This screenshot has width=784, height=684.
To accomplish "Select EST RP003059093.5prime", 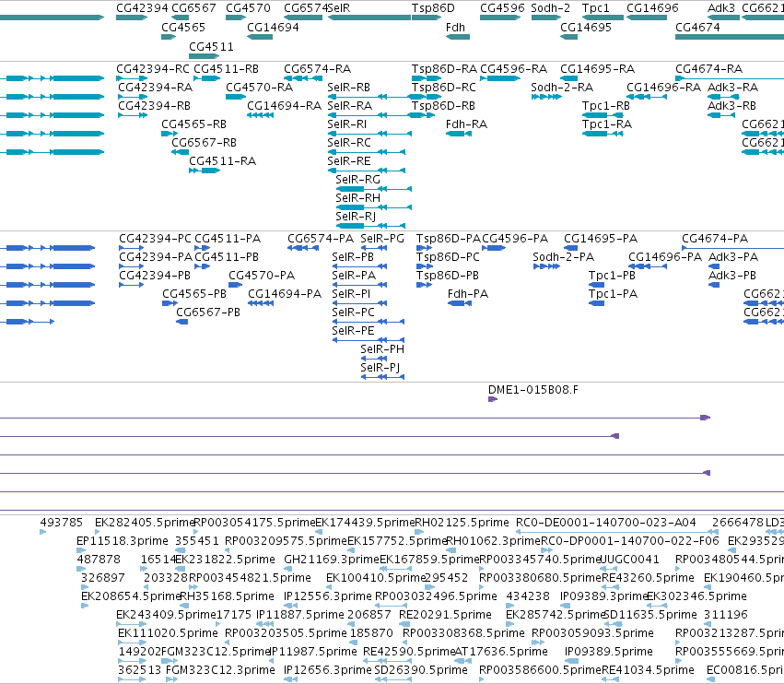I will [592, 633].
